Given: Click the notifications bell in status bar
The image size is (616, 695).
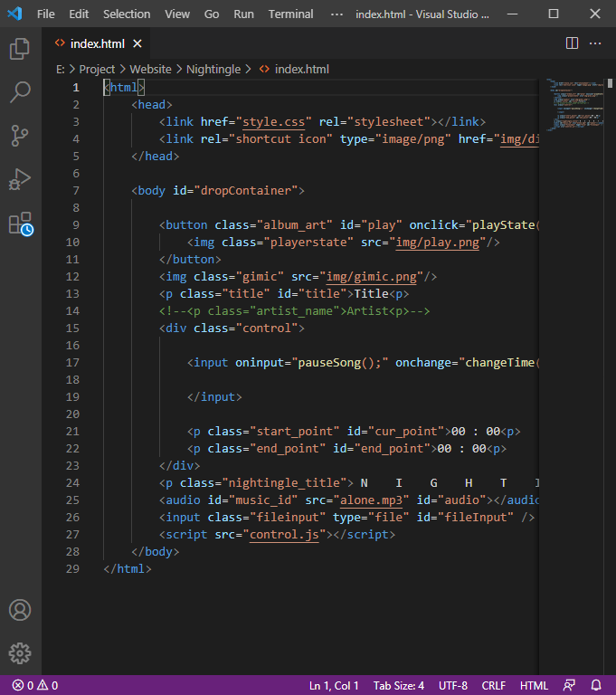Looking at the screenshot, I should coord(596,685).
